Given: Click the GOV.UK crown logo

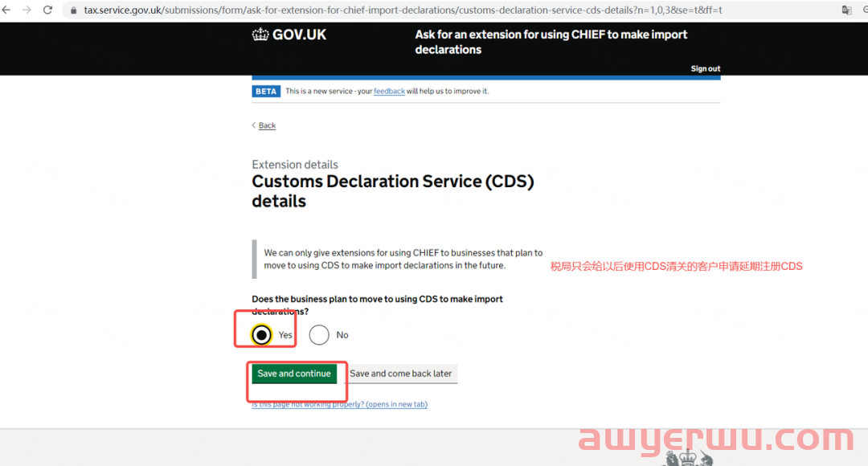Looking at the screenshot, I should coord(260,35).
